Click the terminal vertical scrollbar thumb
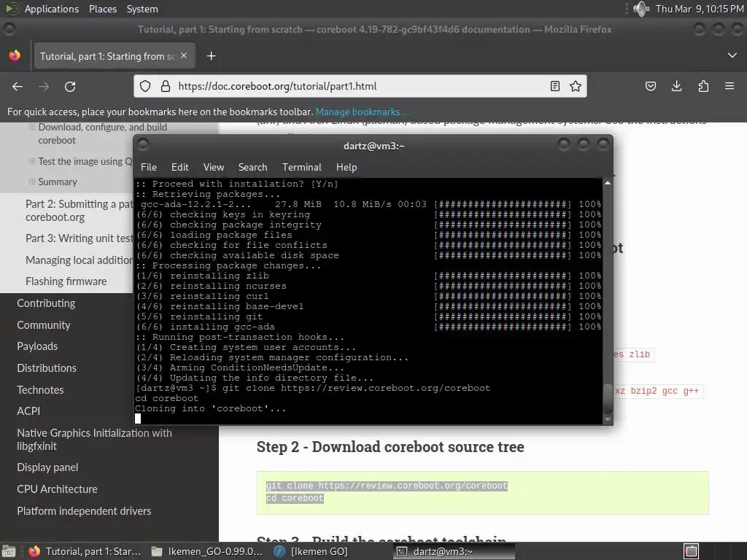This screenshot has width=747, height=560. click(x=608, y=399)
